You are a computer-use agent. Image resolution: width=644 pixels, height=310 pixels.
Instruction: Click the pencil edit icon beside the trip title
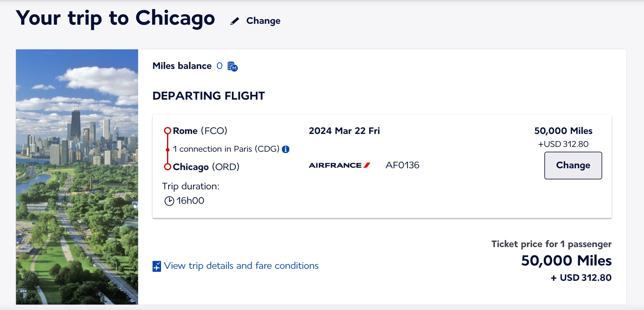click(x=235, y=20)
